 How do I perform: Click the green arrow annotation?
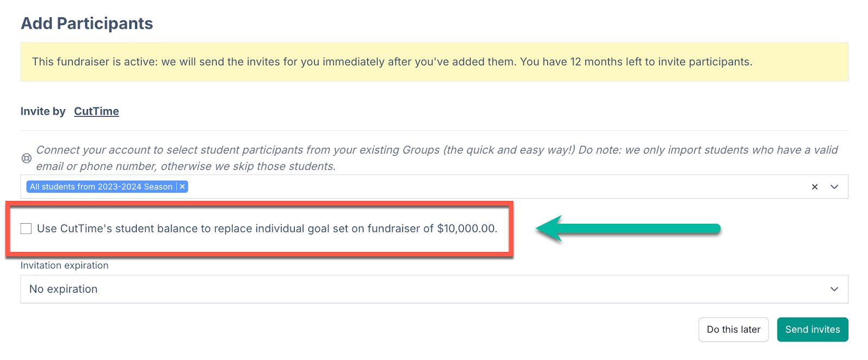click(x=628, y=229)
